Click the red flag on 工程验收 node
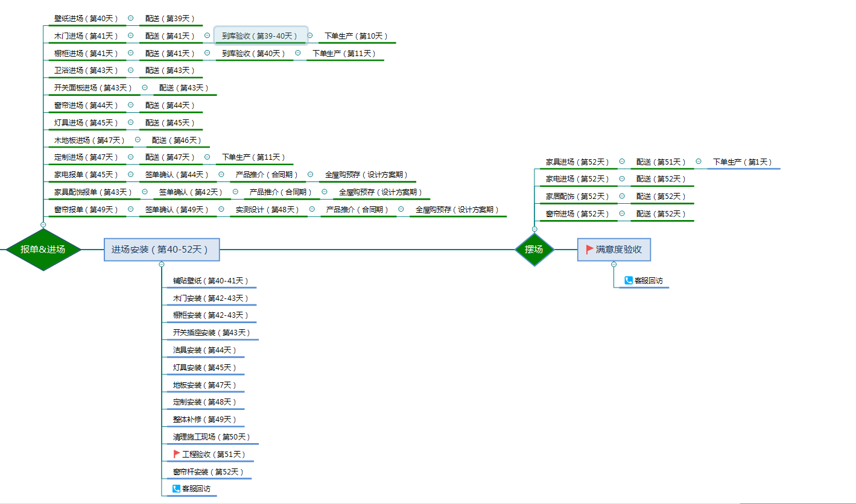The height and width of the screenshot is (504, 856). pyautogui.click(x=177, y=454)
